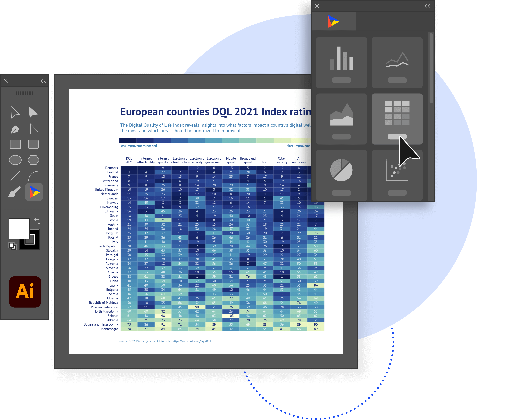Select the Polygon hexagon tool

33,160
